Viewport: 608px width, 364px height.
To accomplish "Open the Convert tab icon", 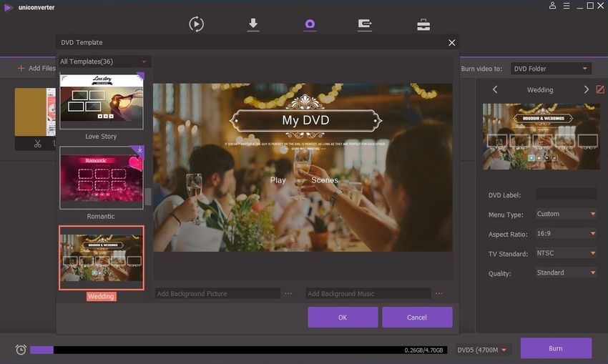I will click(196, 24).
